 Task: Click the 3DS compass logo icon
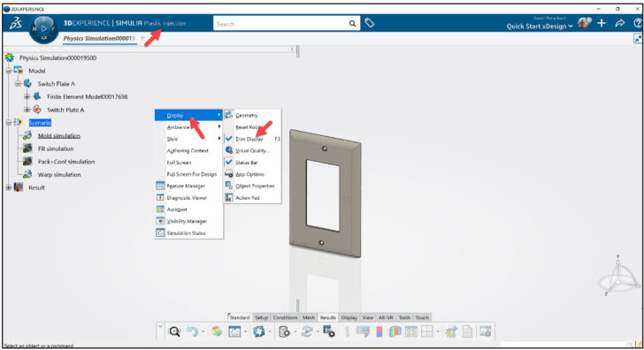16,23
